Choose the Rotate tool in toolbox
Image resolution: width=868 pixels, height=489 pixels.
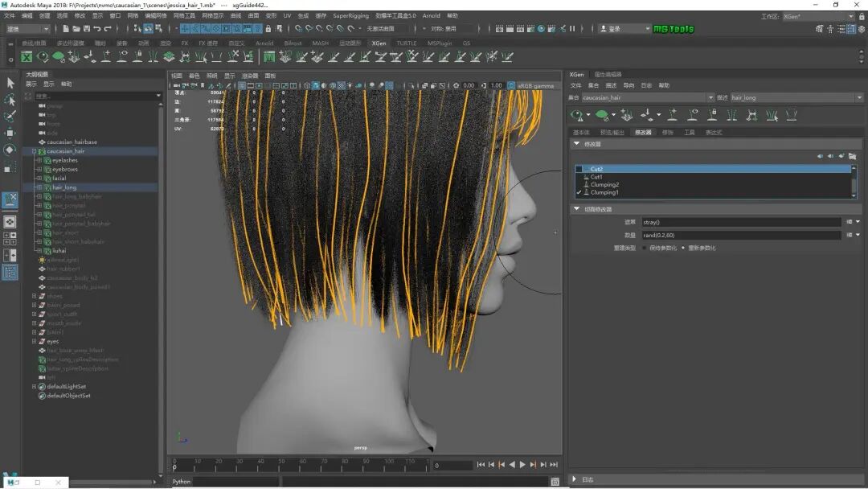10,150
